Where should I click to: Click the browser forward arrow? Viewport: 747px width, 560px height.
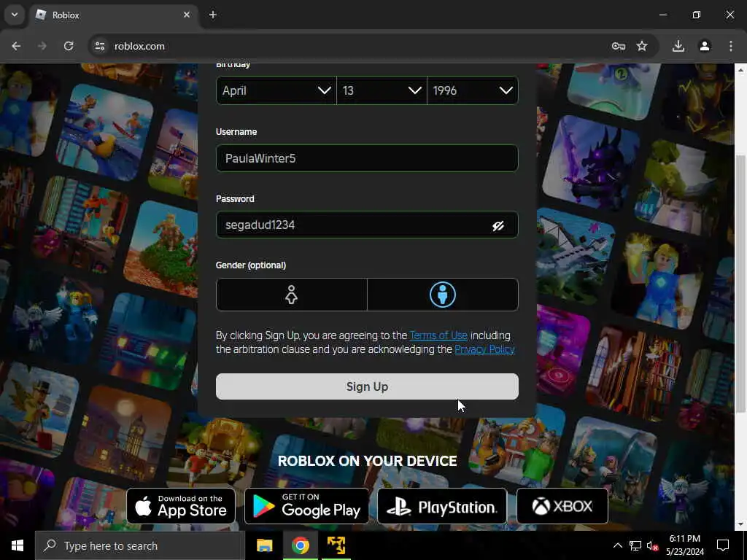pyautogui.click(x=42, y=46)
